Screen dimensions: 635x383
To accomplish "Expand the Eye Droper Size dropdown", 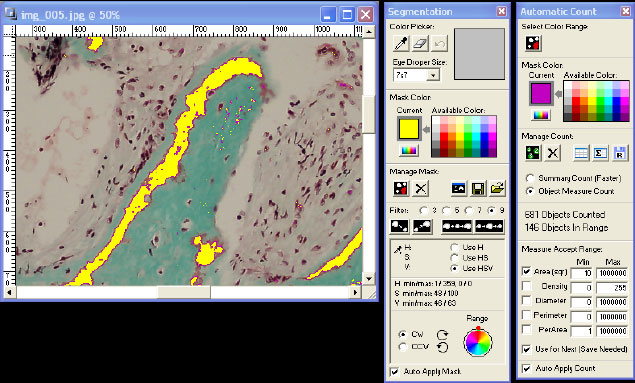I will (433, 75).
